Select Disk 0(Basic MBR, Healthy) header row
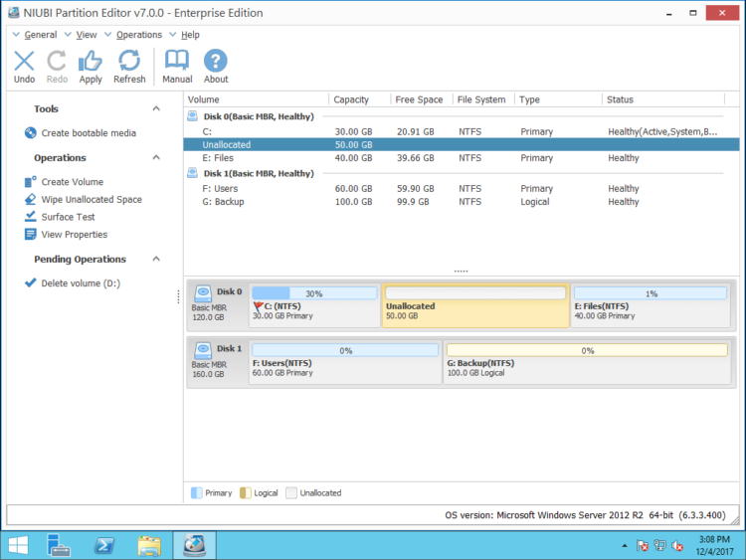Screen dimensions: 746x560 pos(462,116)
